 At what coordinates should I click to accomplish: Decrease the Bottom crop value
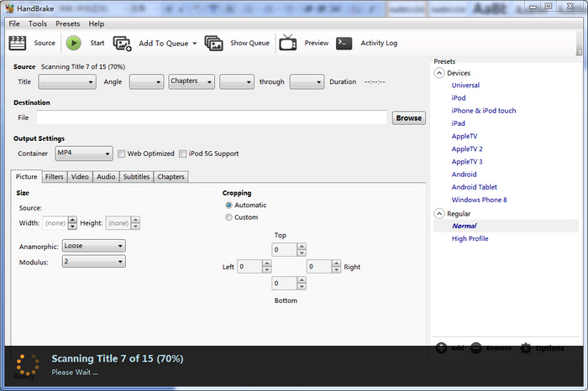302,286
